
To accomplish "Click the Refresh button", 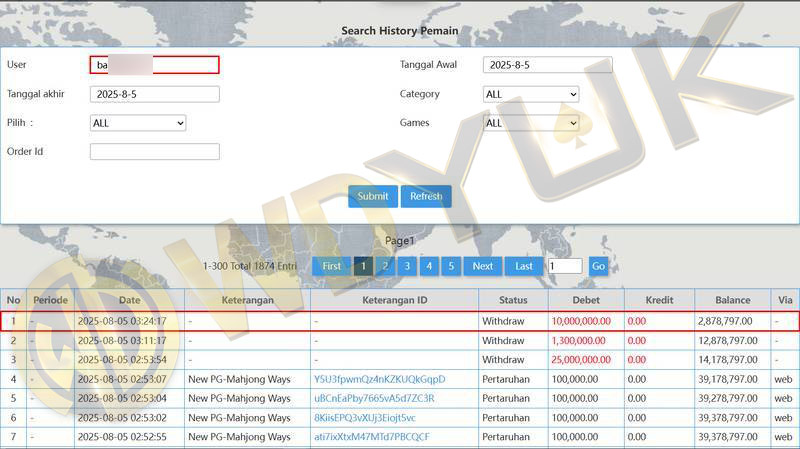I will coord(426,196).
